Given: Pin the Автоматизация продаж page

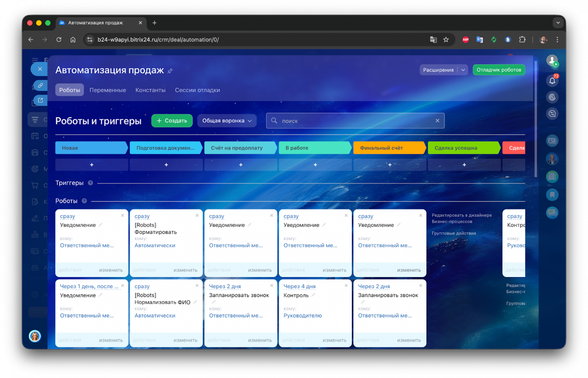Looking at the screenshot, I should coord(170,71).
